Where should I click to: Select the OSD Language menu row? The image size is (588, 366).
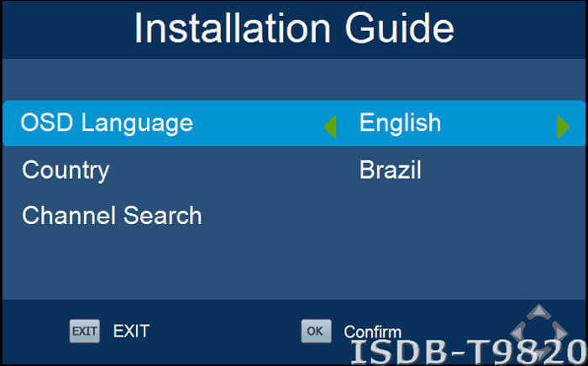[107, 123]
